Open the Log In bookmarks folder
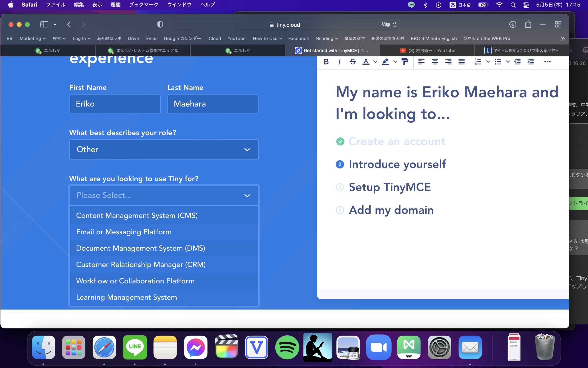The height and width of the screenshot is (368, 588). (82, 38)
